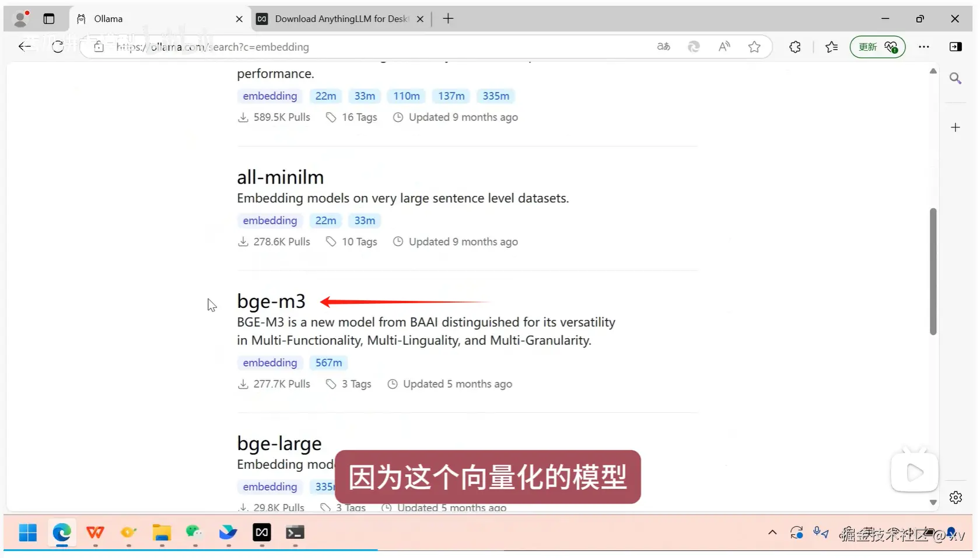Viewport: 980px width, 558px height.
Task: Click the 335m tag in top row
Action: 496,96
